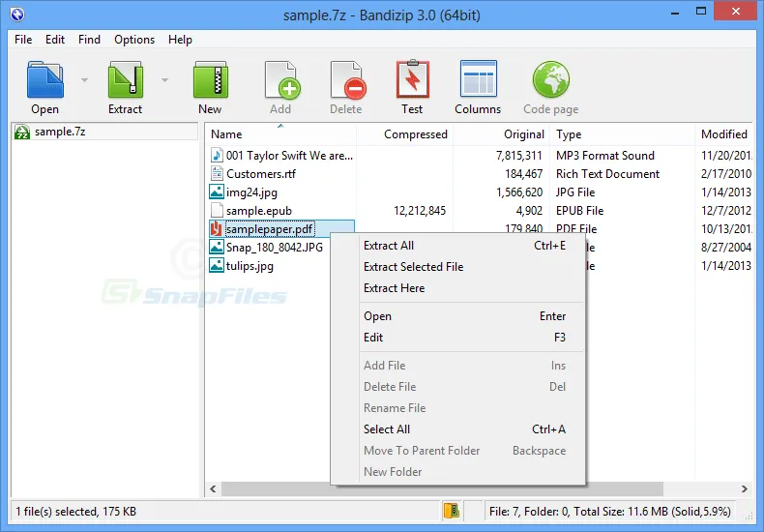Click the Customers.rtf document icon

click(217, 173)
